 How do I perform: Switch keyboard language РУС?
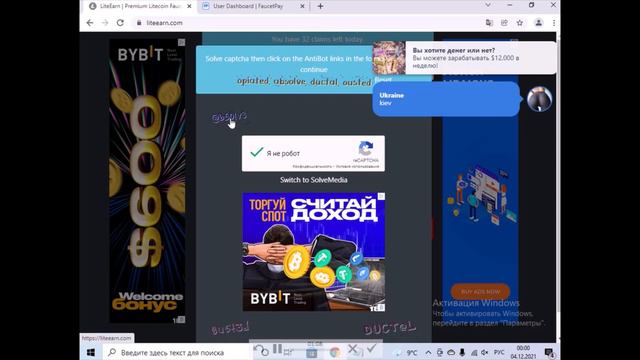tap(499, 352)
